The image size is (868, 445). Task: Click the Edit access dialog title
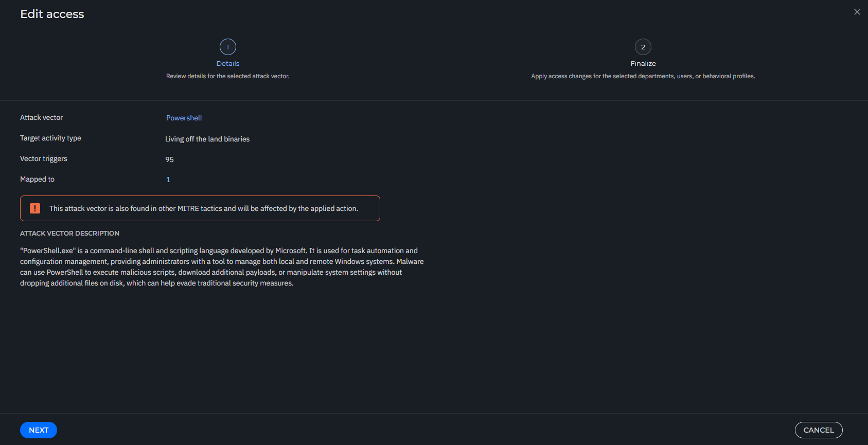coord(52,14)
